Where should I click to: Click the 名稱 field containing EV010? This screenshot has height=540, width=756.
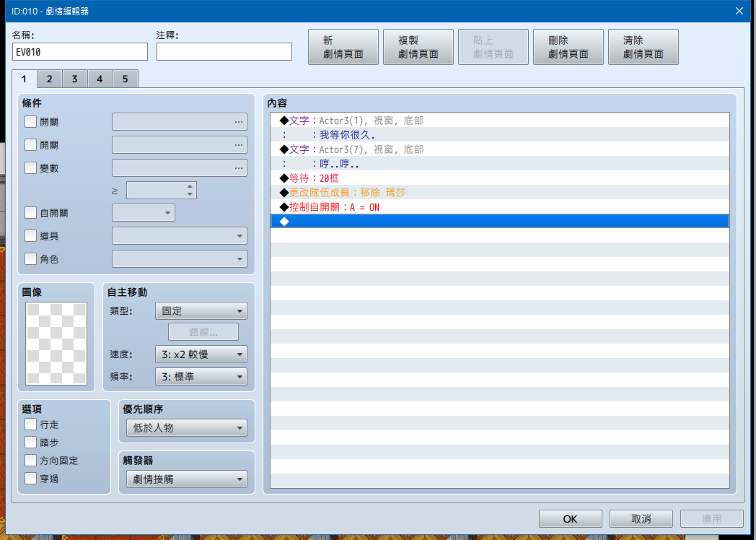pyautogui.click(x=80, y=52)
